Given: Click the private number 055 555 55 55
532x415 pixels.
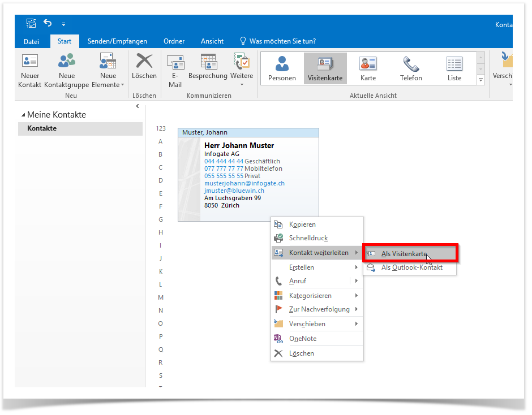Looking at the screenshot, I should pos(224,176).
